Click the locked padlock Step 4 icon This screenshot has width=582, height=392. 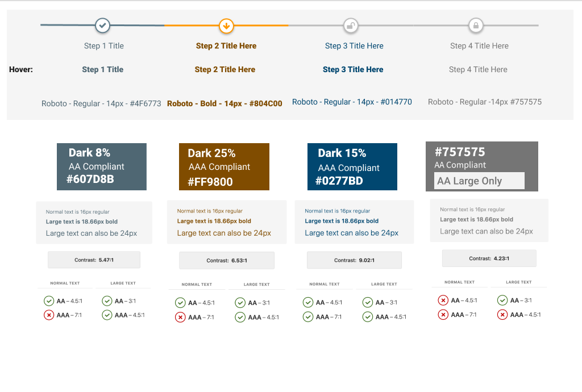[x=476, y=26]
